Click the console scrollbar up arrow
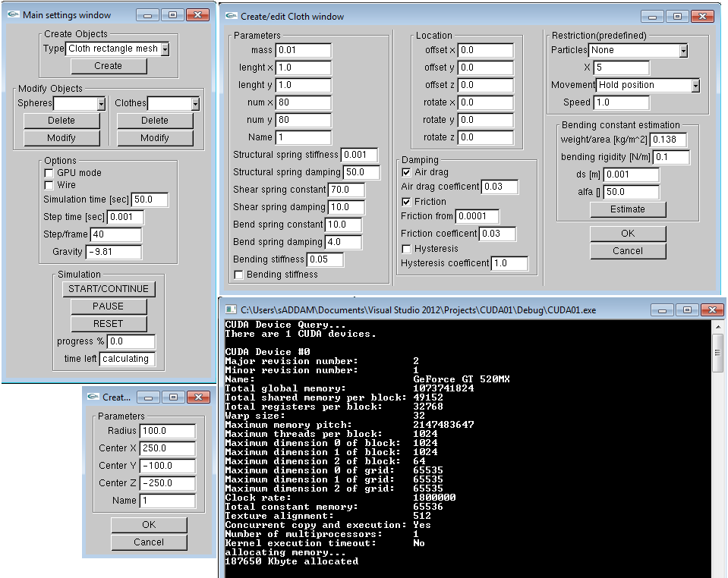 718,327
